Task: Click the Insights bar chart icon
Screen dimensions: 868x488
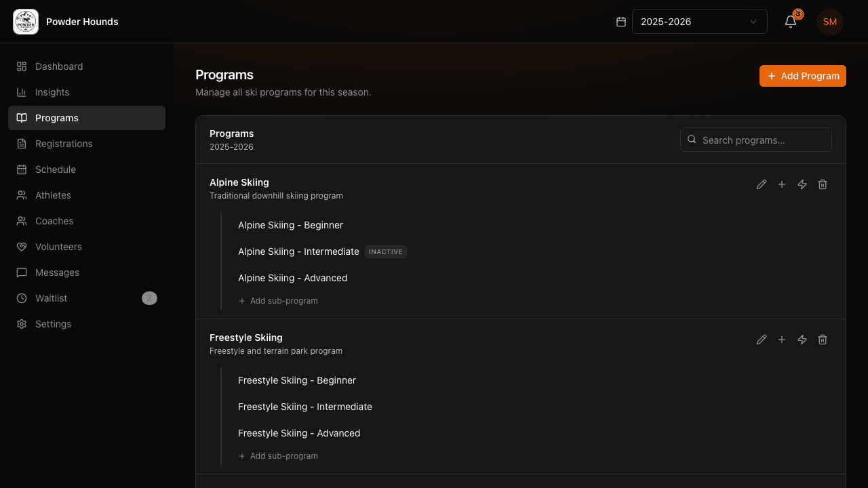Action: pyautogui.click(x=22, y=92)
